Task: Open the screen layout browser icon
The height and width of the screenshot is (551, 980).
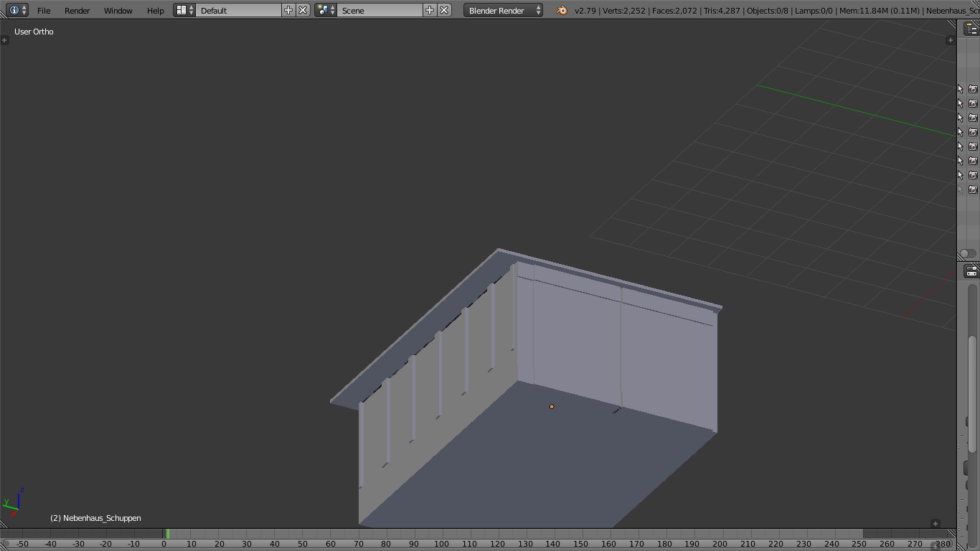Action: [184, 10]
